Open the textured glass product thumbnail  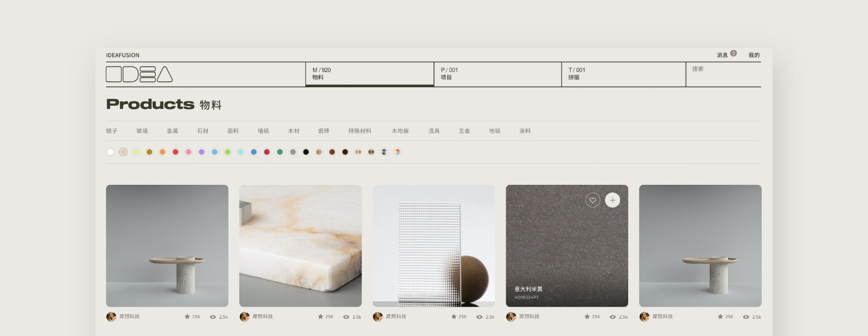coord(433,246)
